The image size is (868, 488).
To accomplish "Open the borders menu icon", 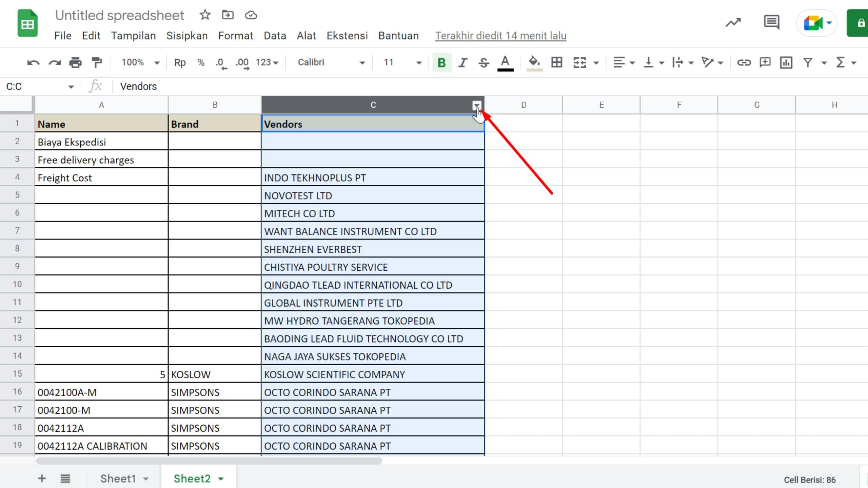I will (557, 63).
